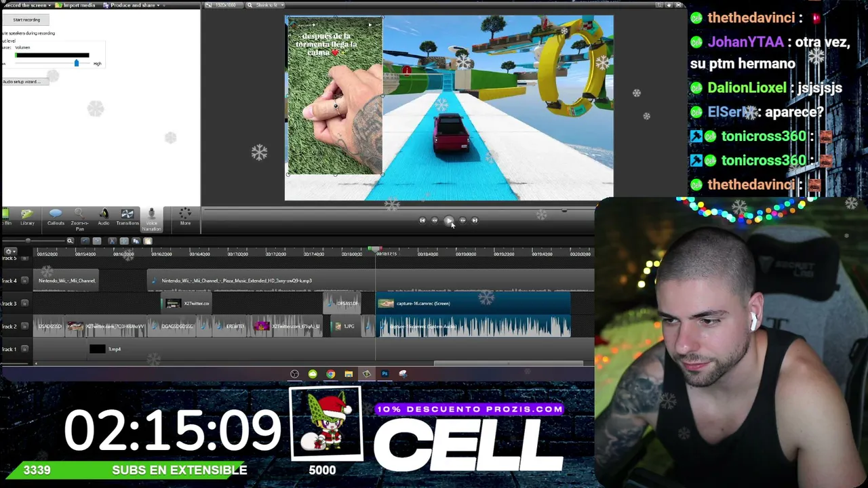Open the timeline settings gear dropdown
This screenshot has height=488, width=868.
[11, 251]
